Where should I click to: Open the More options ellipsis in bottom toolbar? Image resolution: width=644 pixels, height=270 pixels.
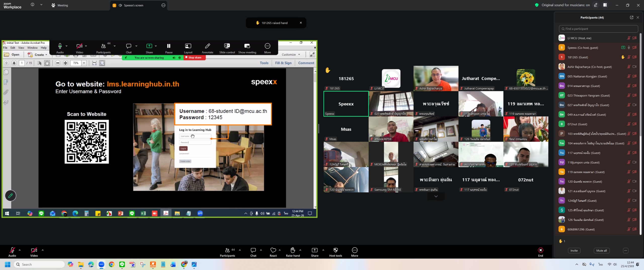click(354, 250)
